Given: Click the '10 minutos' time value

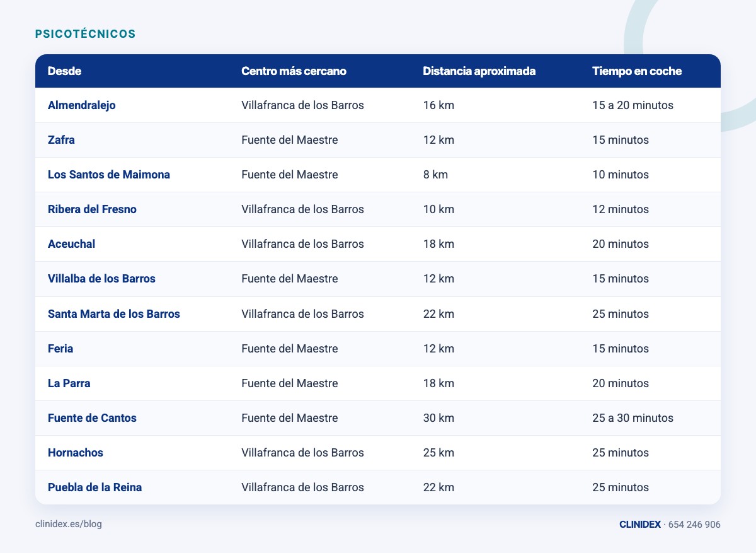Looking at the screenshot, I should pyautogui.click(x=621, y=175).
